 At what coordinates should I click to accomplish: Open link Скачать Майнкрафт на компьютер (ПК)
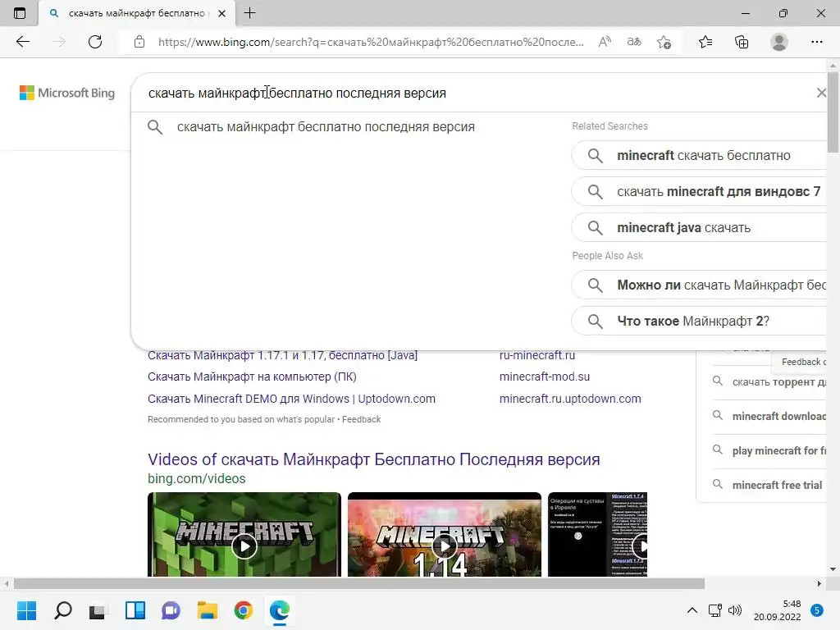pos(252,377)
